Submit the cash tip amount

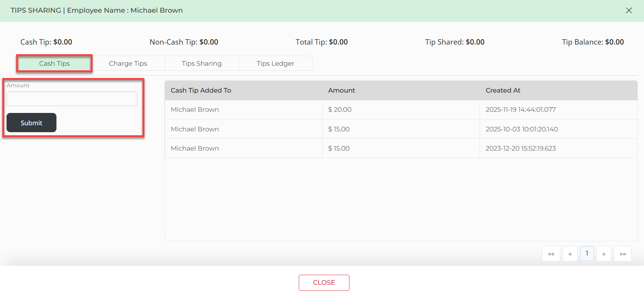pyautogui.click(x=31, y=123)
